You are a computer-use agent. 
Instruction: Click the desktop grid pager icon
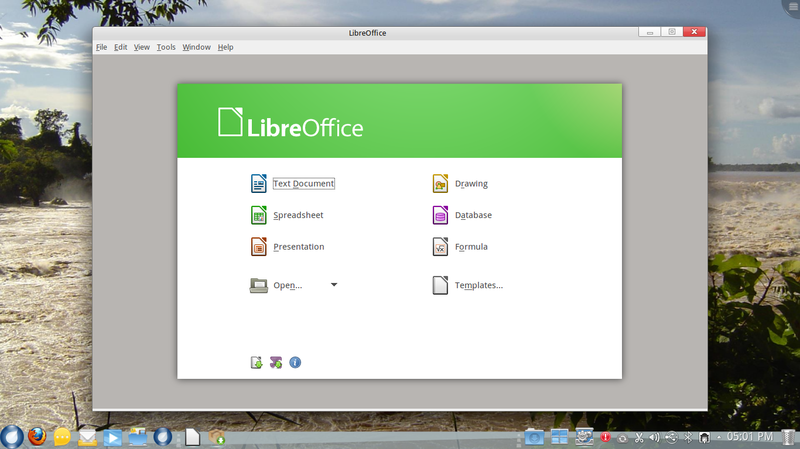tap(559, 437)
